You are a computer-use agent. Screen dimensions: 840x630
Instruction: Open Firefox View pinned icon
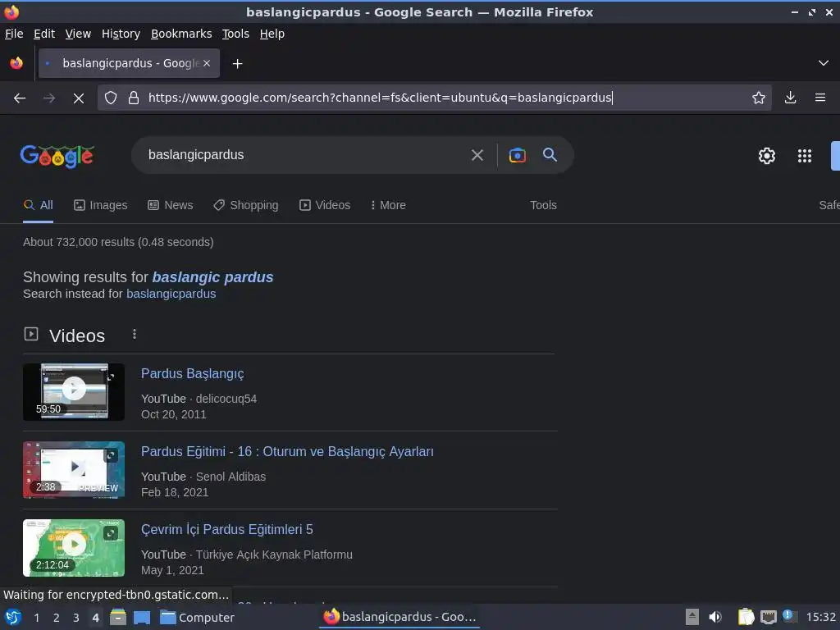click(16, 63)
